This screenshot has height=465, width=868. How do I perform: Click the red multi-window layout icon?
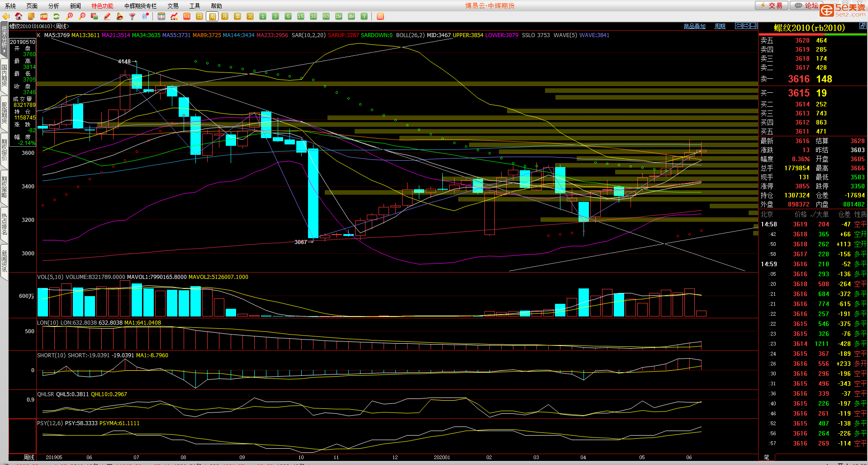tap(380, 16)
